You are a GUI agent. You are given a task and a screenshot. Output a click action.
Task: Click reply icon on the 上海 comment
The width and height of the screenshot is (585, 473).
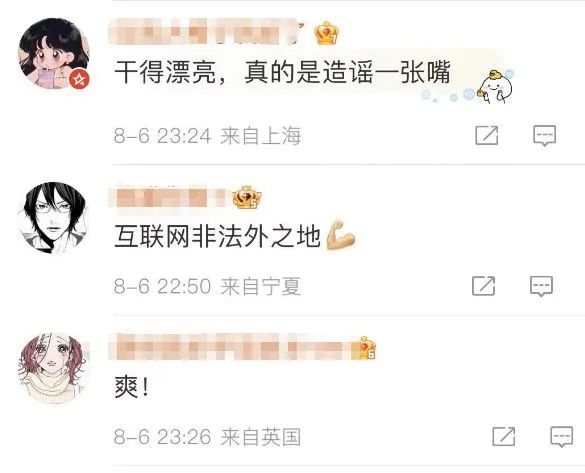point(544,136)
